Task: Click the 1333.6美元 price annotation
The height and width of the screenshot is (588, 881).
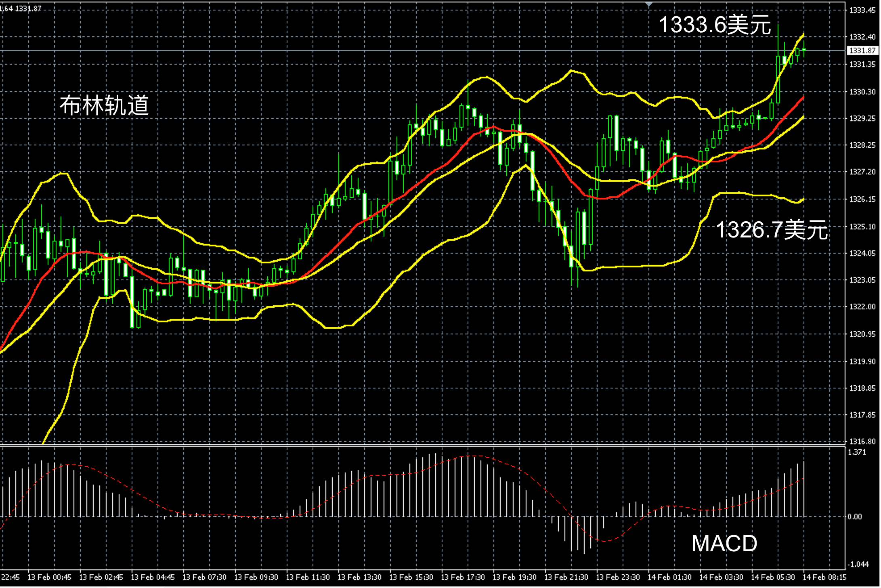Action: click(x=715, y=25)
